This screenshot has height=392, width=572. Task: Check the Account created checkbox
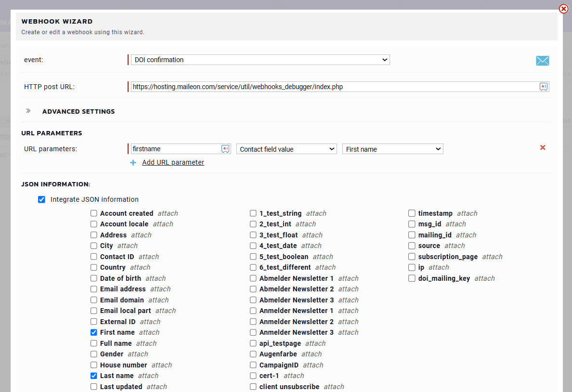(94, 213)
